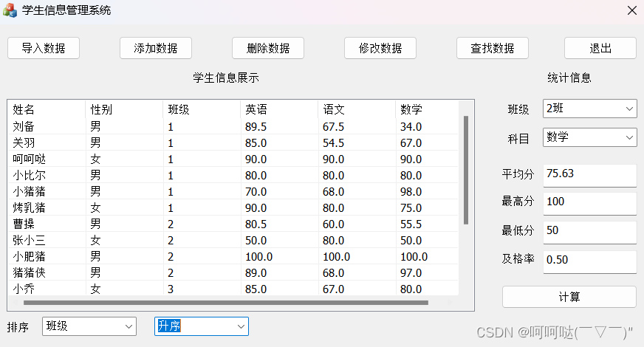
Task: Select the 呵呵哒 row name cell
Action: pos(29,159)
